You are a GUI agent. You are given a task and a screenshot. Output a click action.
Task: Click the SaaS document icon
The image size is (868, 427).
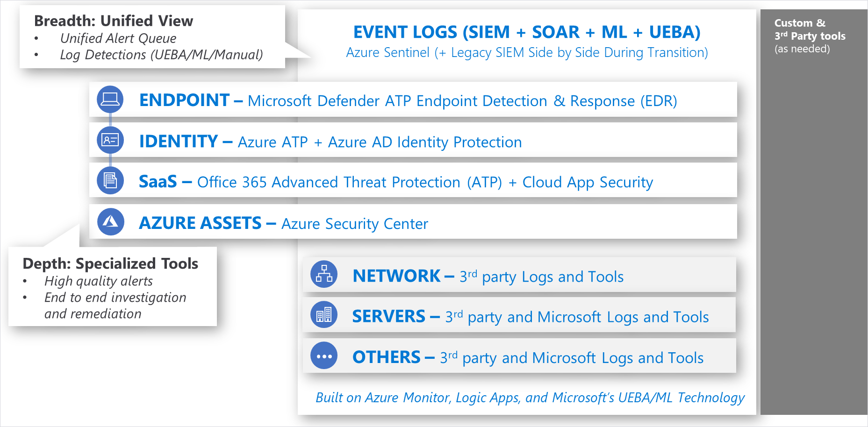(110, 180)
